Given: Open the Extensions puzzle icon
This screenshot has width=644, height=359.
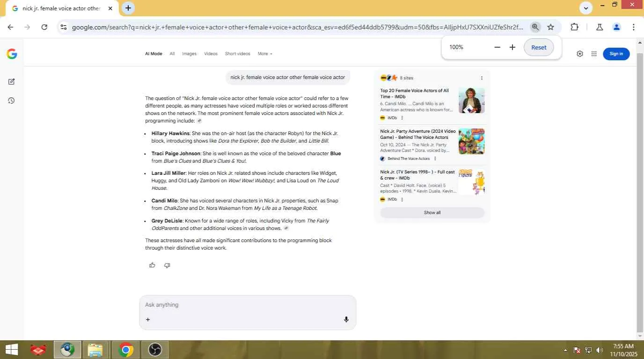Looking at the screenshot, I should [575, 27].
